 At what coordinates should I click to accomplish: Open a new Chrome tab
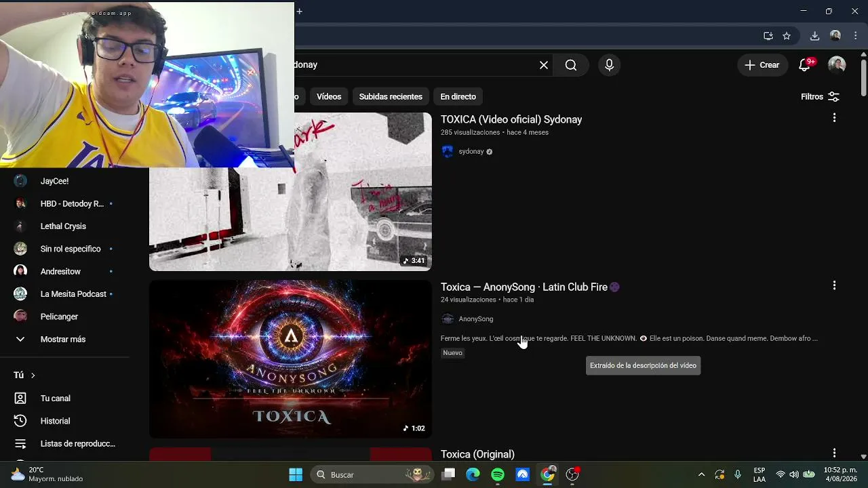pyautogui.click(x=299, y=11)
